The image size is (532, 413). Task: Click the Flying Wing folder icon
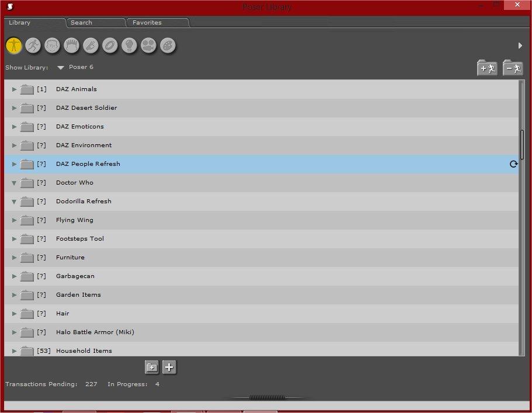[27, 221]
